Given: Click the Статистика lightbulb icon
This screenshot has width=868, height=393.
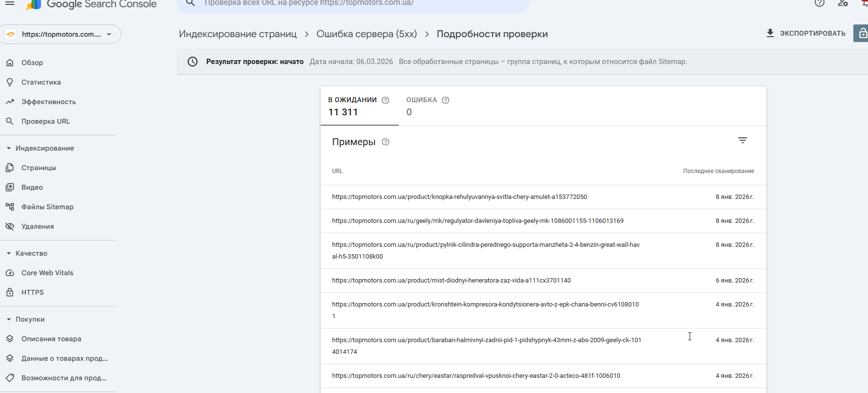Looking at the screenshot, I should click(x=10, y=82).
